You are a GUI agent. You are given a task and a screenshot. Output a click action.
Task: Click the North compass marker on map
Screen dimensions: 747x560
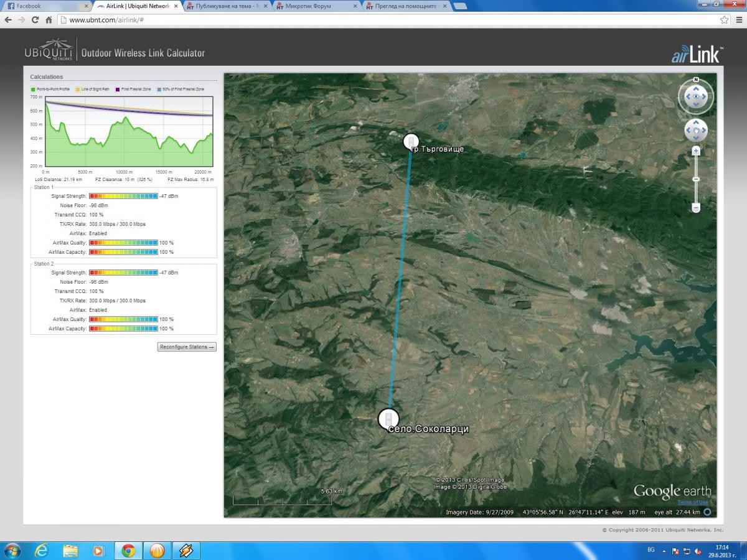695,80
